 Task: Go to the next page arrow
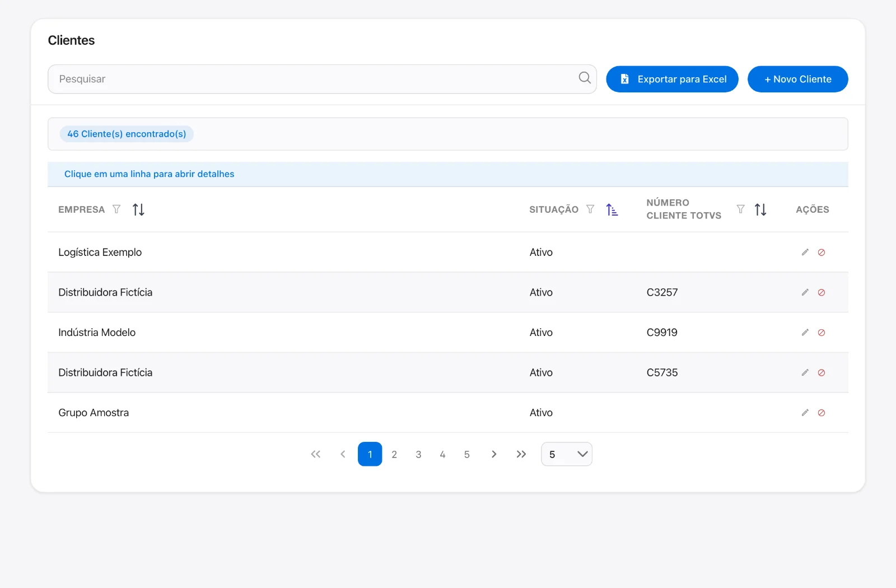click(x=494, y=454)
